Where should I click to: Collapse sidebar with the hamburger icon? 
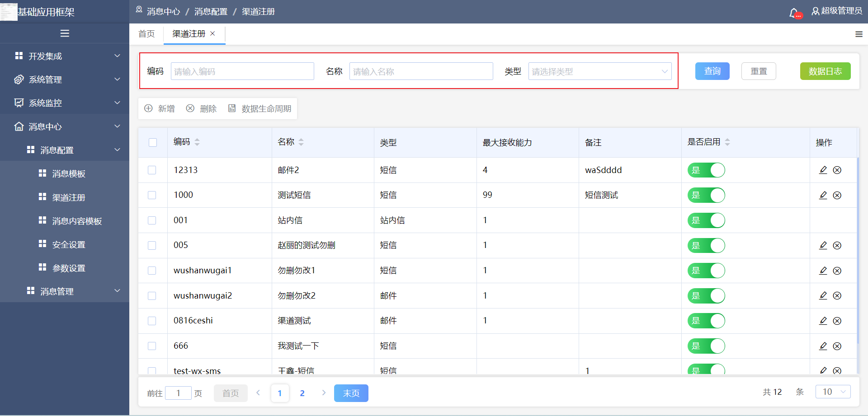pos(65,33)
